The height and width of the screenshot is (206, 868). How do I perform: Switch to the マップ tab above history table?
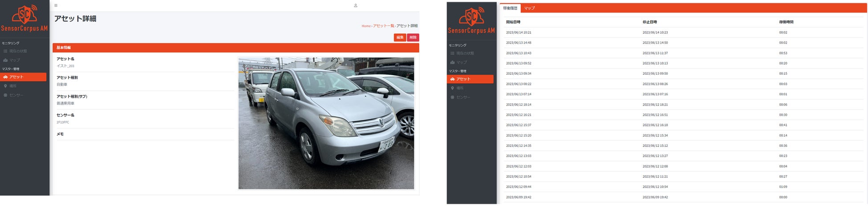(x=529, y=8)
